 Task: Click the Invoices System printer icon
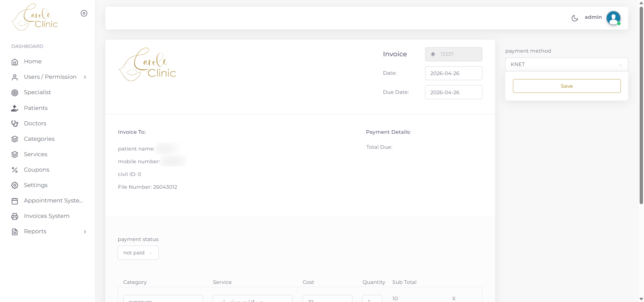(15, 217)
